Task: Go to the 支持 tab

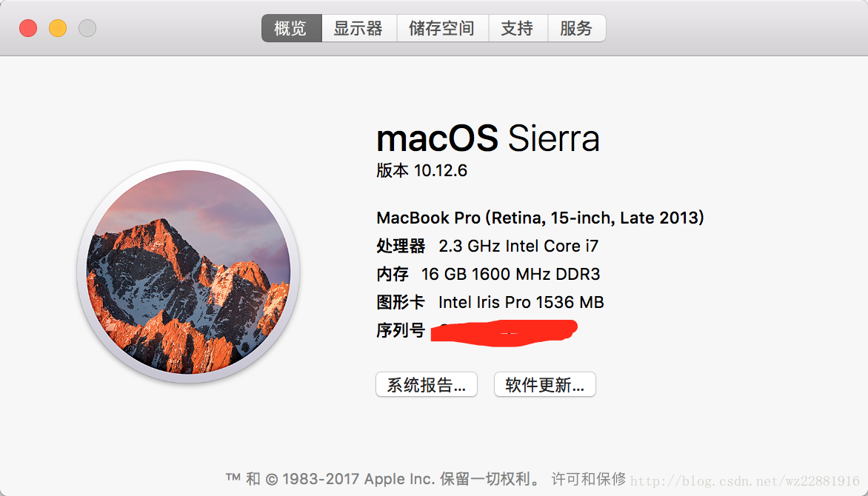Action: (x=518, y=28)
